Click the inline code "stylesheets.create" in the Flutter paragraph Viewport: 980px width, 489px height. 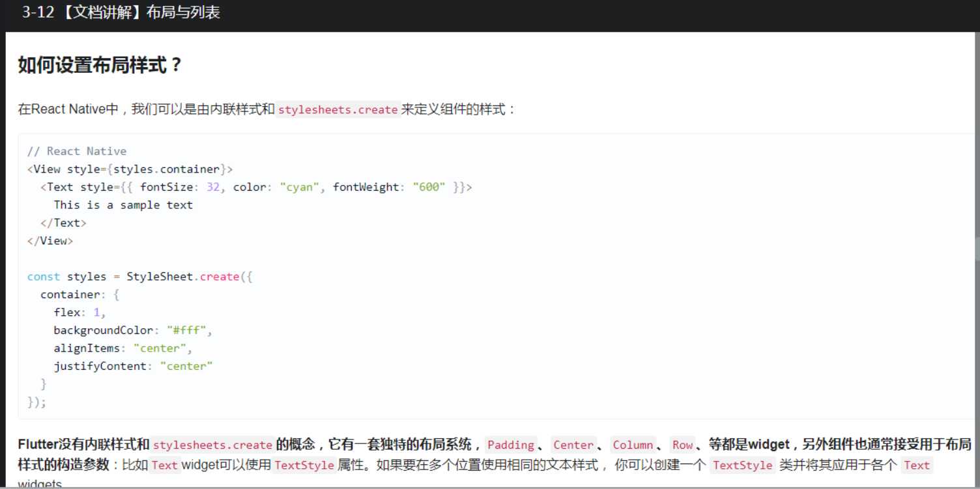(x=212, y=445)
